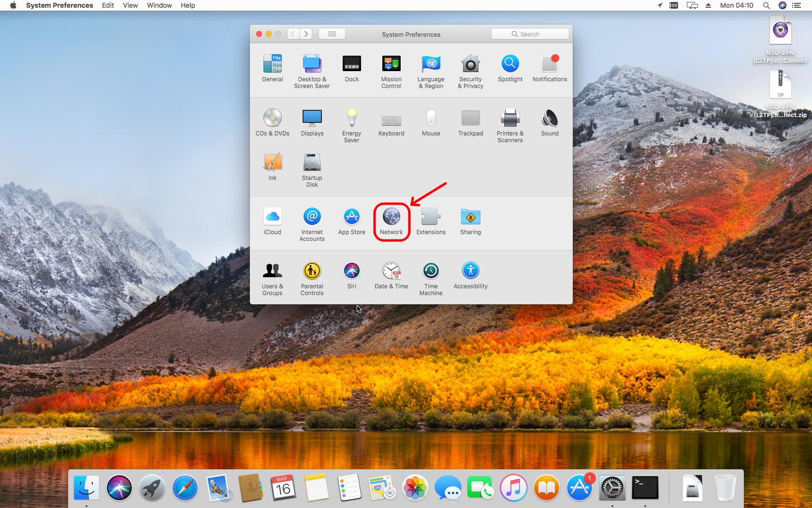This screenshot has width=812, height=508.
Task: Click the Spotlight search icon in menu bar
Action: click(x=766, y=5)
